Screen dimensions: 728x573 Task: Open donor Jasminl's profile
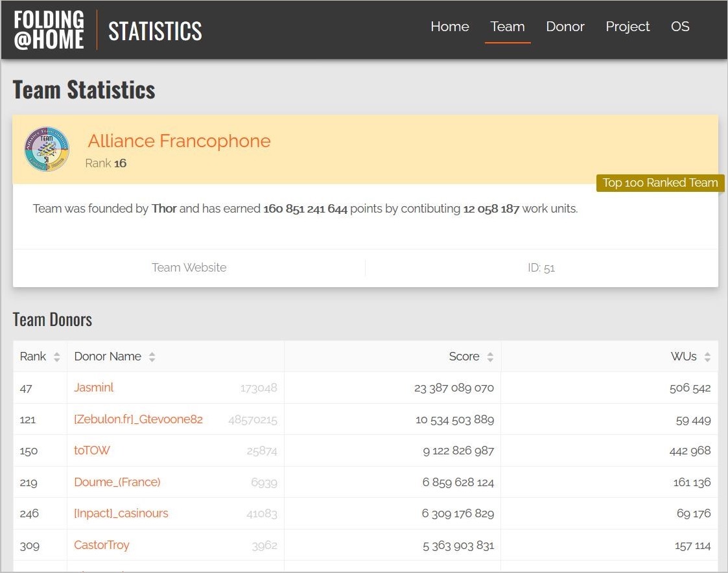click(x=94, y=388)
